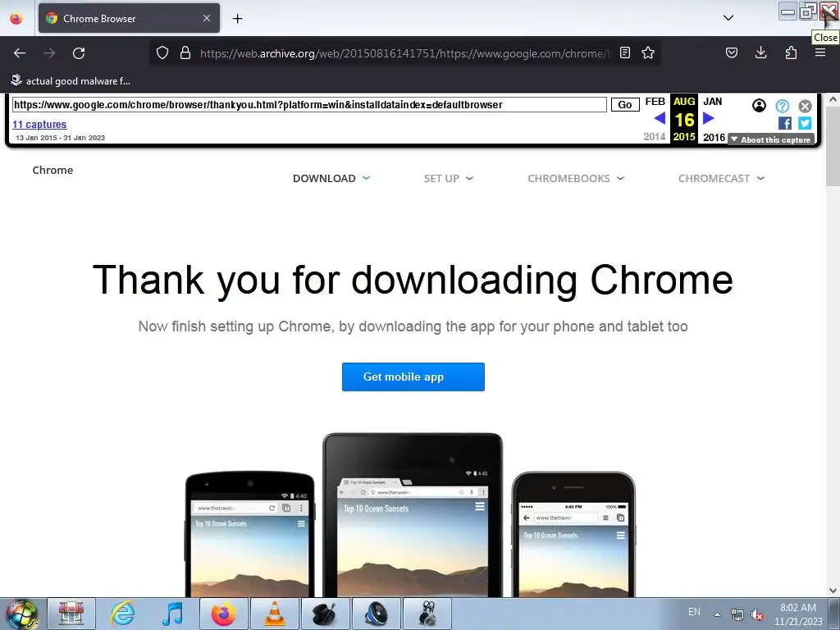Toggle reader view icon in address bar
840x630 pixels.
(624, 52)
